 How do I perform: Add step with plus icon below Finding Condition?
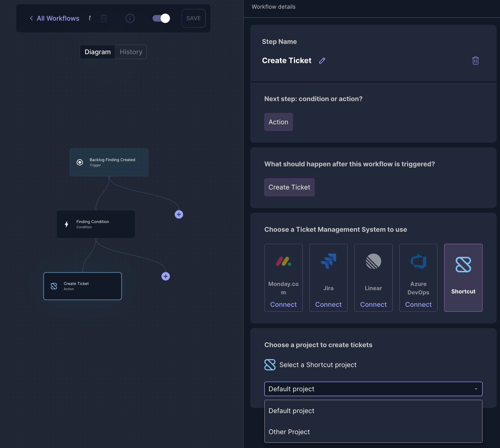click(x=165, y=277)
